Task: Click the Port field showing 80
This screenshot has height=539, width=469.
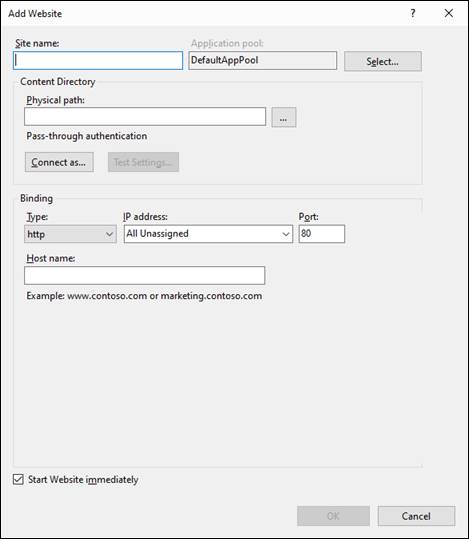Action: click(x=322, y=234)
